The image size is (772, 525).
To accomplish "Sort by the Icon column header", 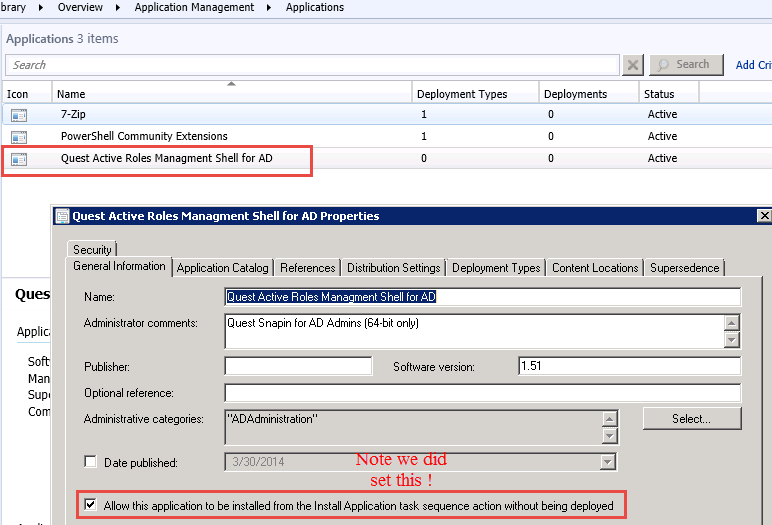I will pos(27,94).
